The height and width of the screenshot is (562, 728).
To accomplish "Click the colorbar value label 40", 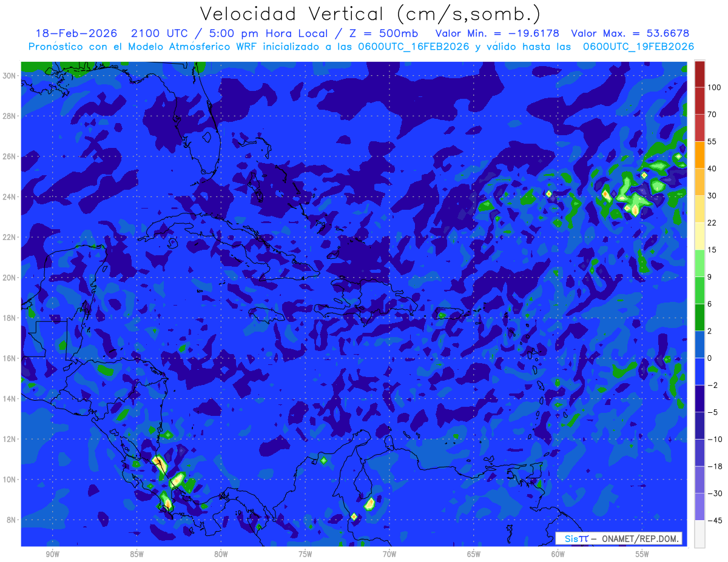I will click(x=712, y=169).
